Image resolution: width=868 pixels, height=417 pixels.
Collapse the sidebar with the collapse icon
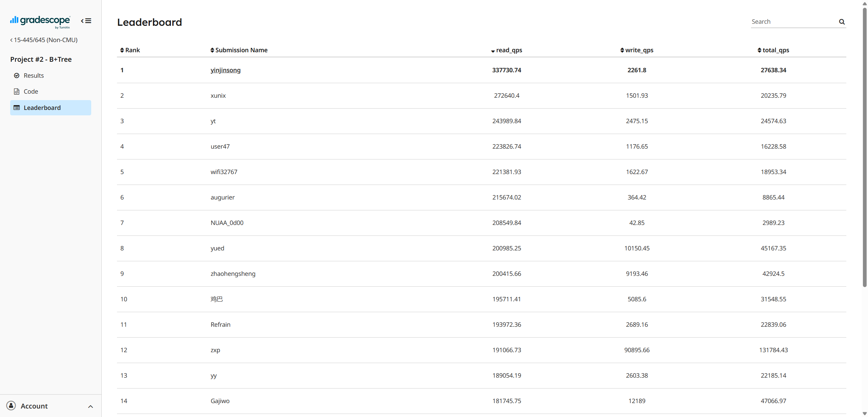pos(86,21)
